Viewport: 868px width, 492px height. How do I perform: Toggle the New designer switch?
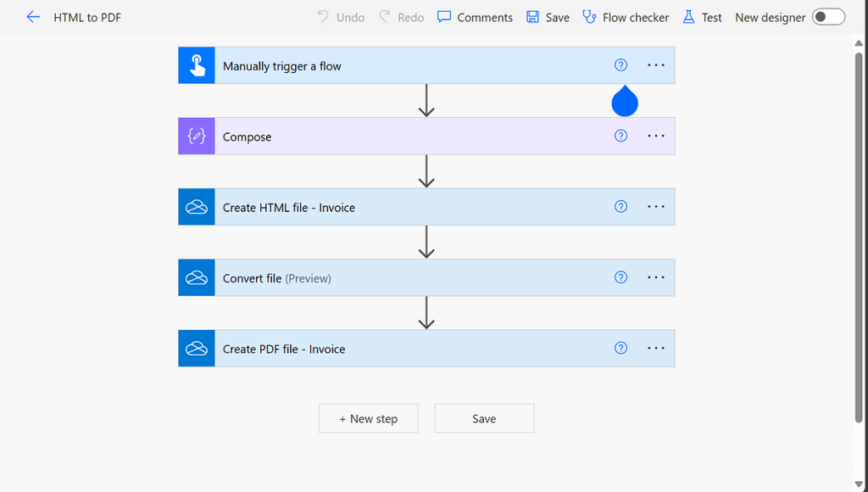[x=828, y=16]
